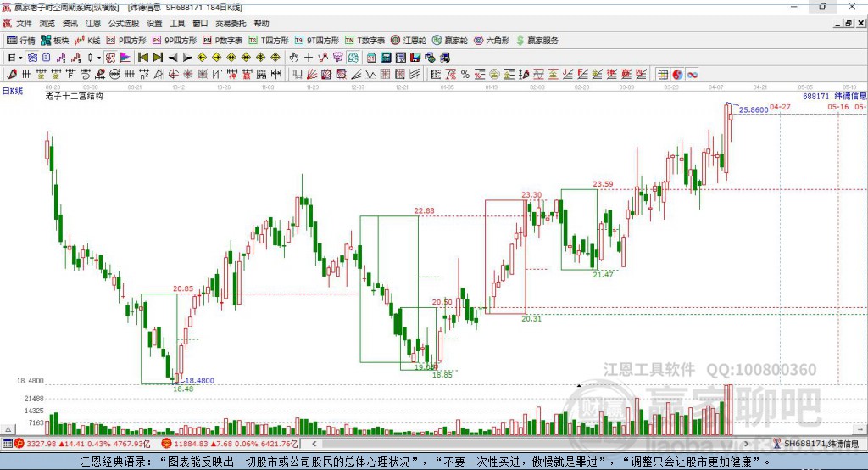
Task: Open the 赢家轮 wheel tool
Action: (450, 41)
